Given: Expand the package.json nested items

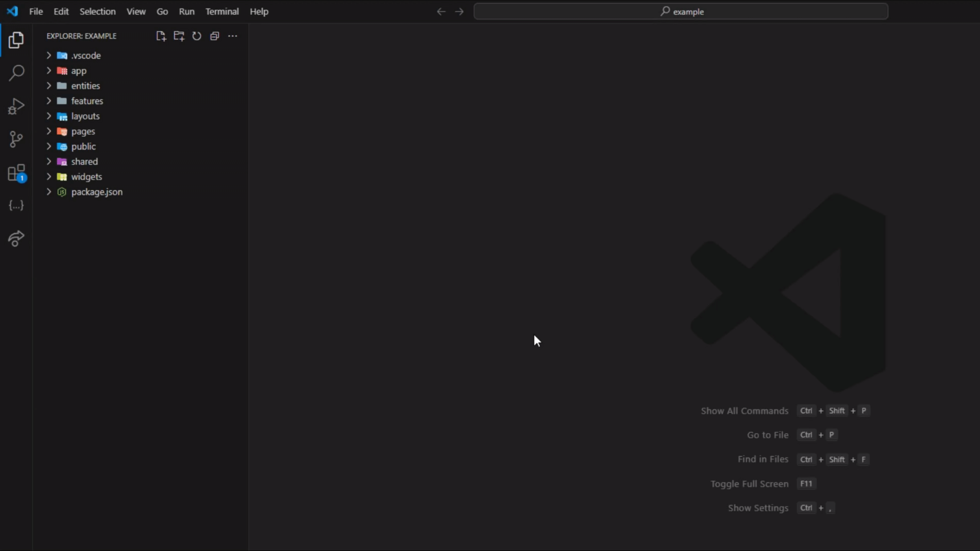Looking at the screenshot, I should pyautogui.click(x=49, y=191).
